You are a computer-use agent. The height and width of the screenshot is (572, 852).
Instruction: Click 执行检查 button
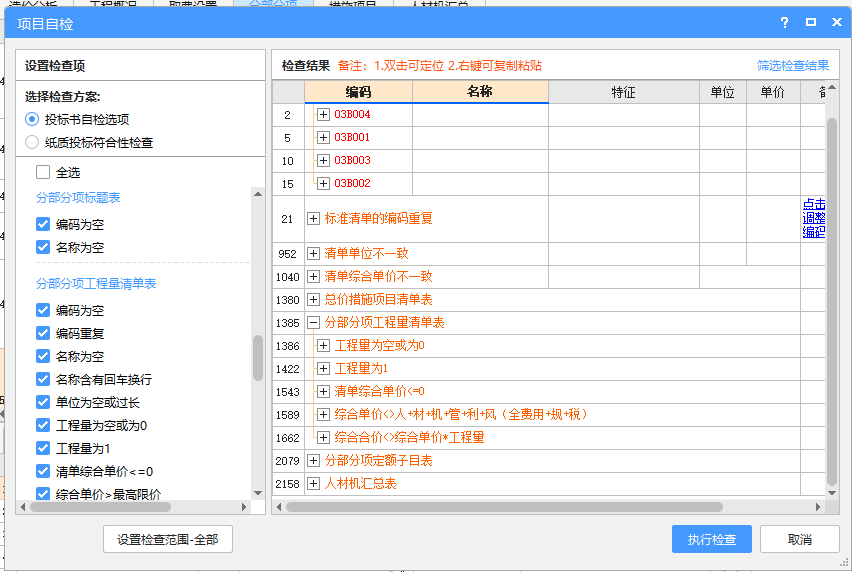(712, 539)
